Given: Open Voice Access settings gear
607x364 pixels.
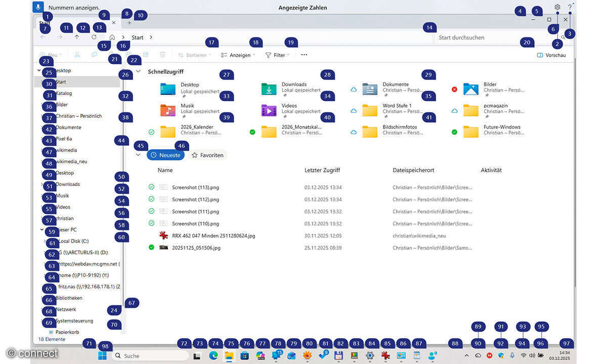Looking at the screenshot, I should 557,8.
